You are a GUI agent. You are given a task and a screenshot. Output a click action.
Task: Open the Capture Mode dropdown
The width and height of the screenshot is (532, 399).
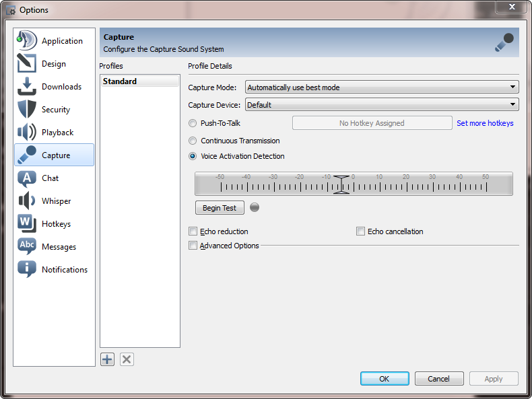click(381, 87)
